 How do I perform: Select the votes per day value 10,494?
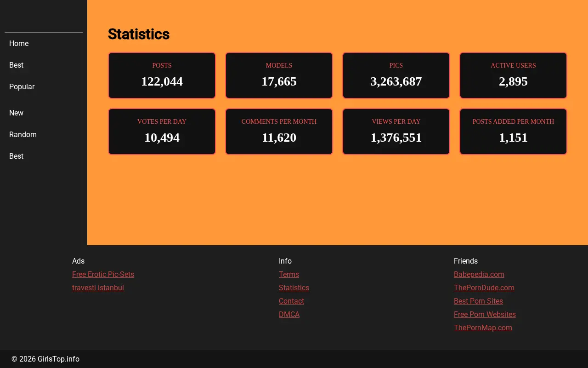coord(162,138)
